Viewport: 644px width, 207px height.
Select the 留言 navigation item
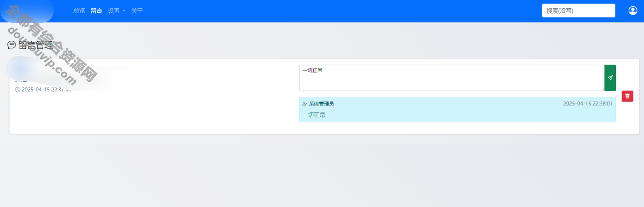click(97, 11)
